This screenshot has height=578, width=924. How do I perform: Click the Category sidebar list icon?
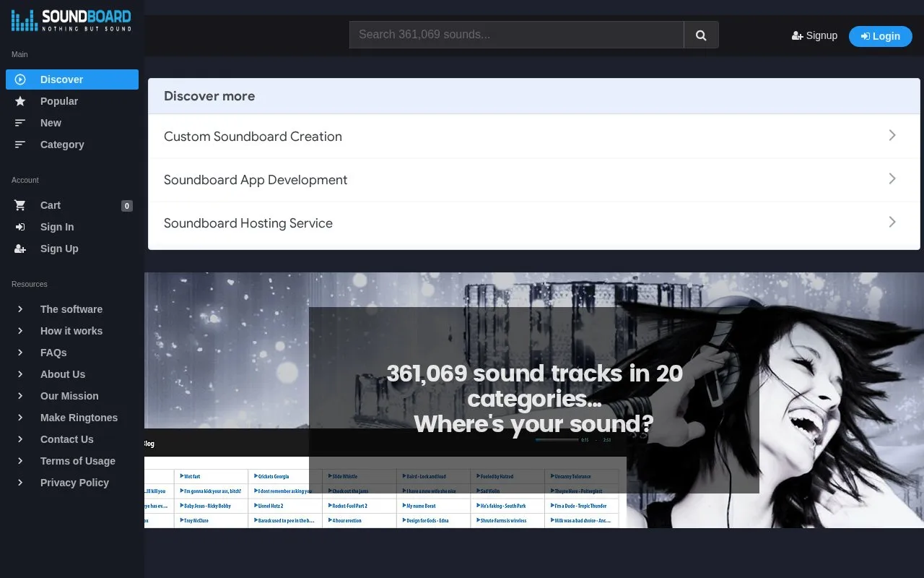click(x=20, y=144)
